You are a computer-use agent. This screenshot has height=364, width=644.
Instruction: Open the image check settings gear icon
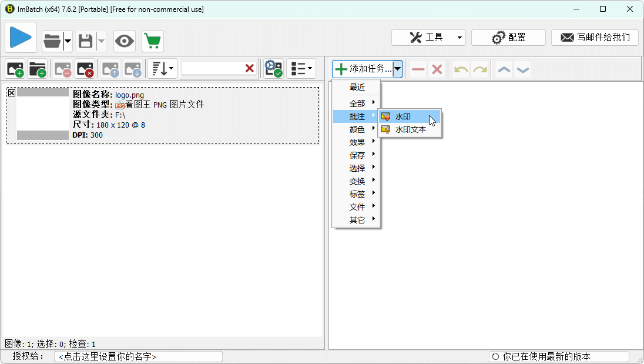tap(273, 68)
